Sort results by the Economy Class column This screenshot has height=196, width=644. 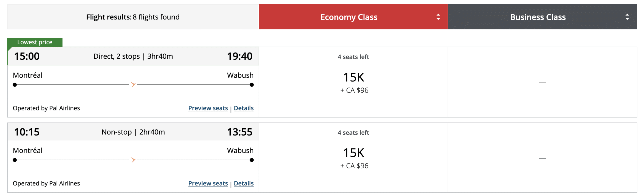point(349,17)
